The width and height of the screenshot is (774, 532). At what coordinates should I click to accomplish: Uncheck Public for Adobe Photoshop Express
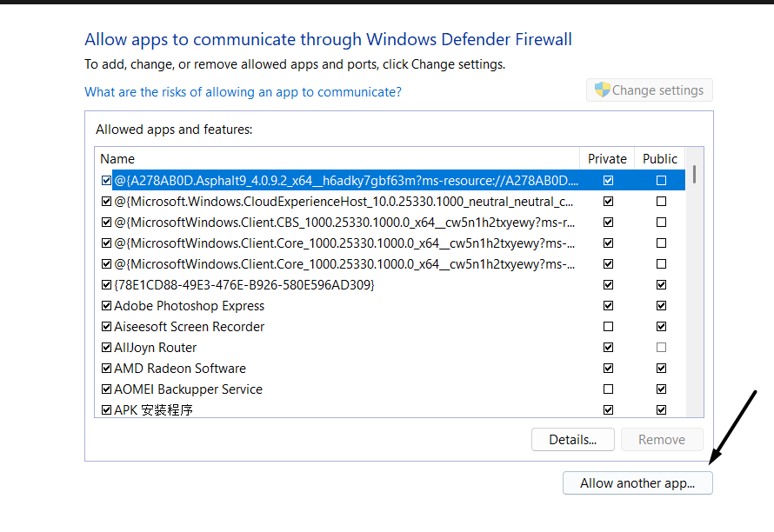[x=662, y=306]
